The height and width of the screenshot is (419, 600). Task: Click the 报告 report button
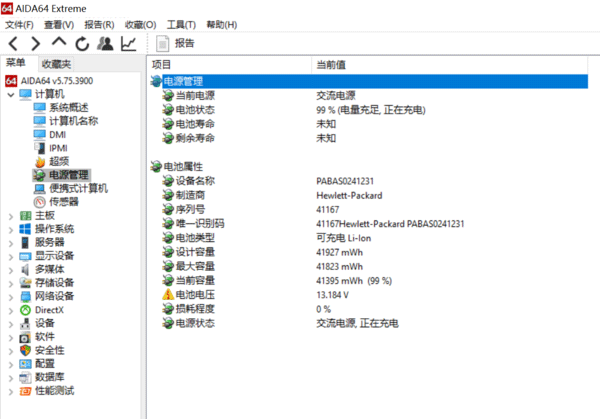tap(176, 43)
